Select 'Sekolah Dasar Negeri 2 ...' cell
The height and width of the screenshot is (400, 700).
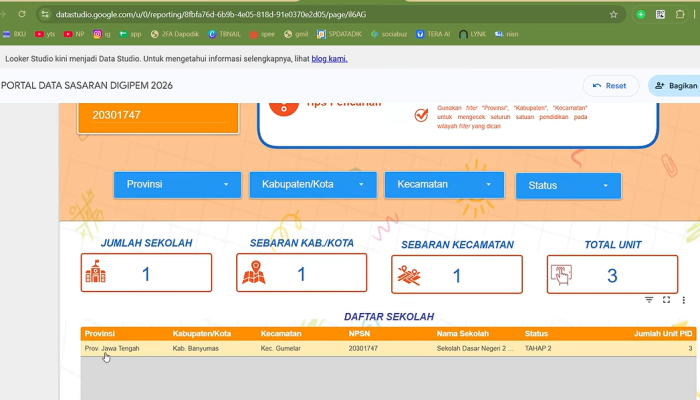[475, 348]
